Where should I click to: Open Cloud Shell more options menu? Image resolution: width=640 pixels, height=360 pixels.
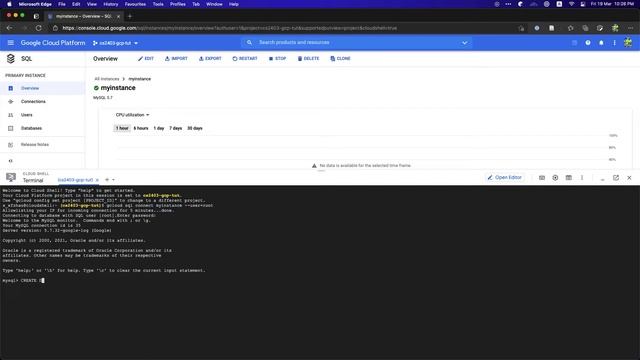click(x=582, y=178)
